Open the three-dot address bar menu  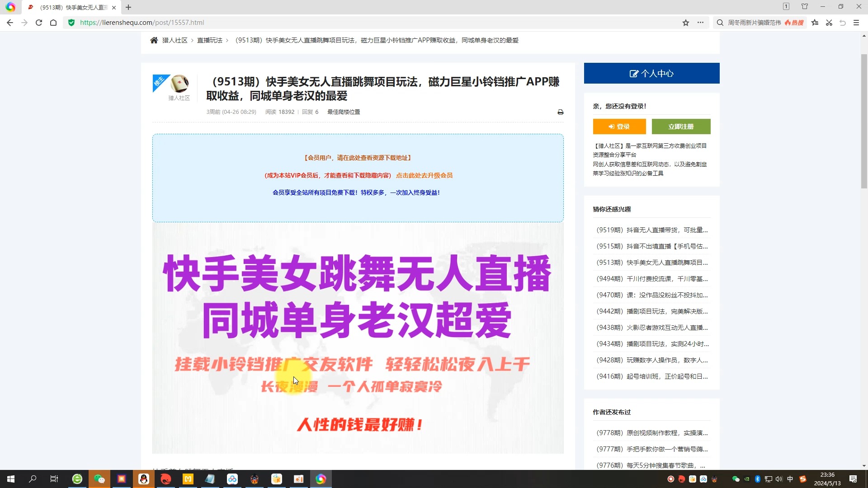point(700,23)
